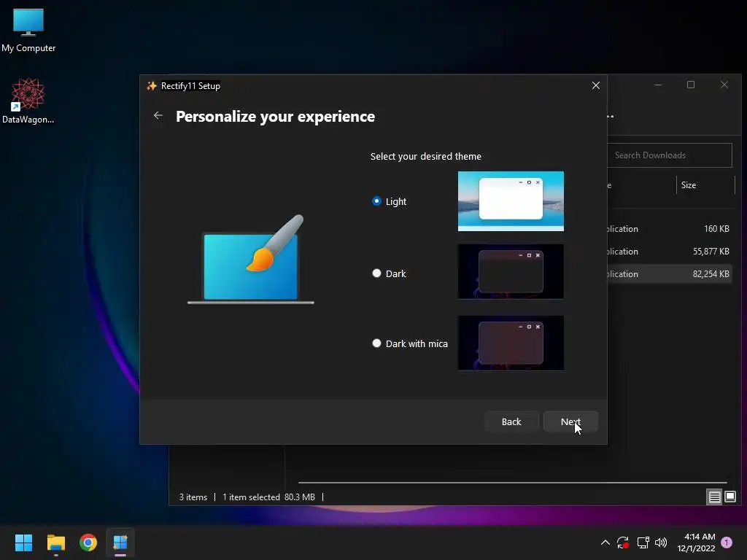Viewport: 747px width, 560px height.
Task: Click the Rectify11 Setup sparkle title icon
Action: (152, 86)
